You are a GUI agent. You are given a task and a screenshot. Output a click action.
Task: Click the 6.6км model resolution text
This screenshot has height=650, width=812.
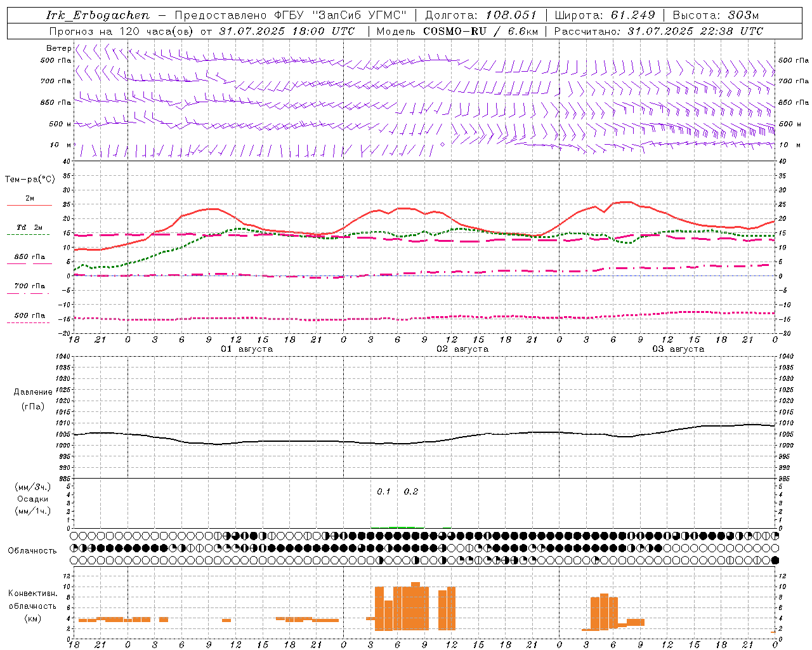[x=523, y=31]
